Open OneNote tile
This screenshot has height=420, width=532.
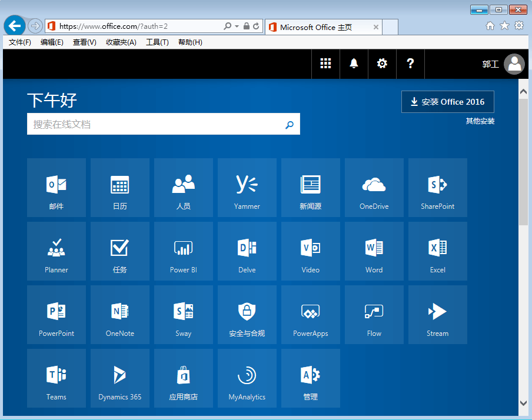120,315
